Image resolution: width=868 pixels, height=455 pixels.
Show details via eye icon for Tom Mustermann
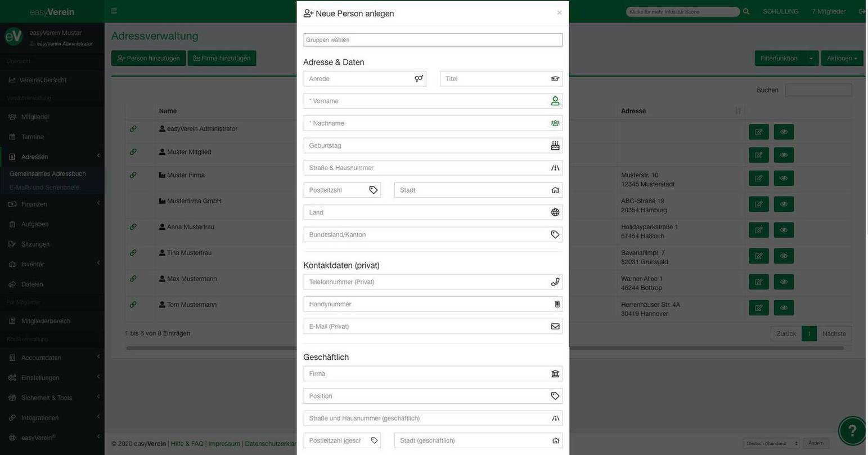coord(784,307)
